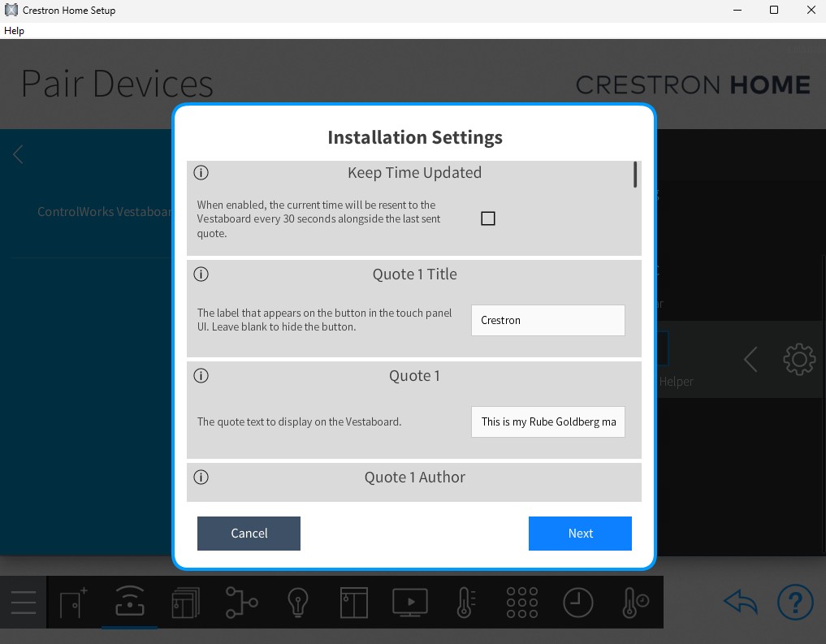
Task: Open the signal routing nodes icon
Action: 241,602
